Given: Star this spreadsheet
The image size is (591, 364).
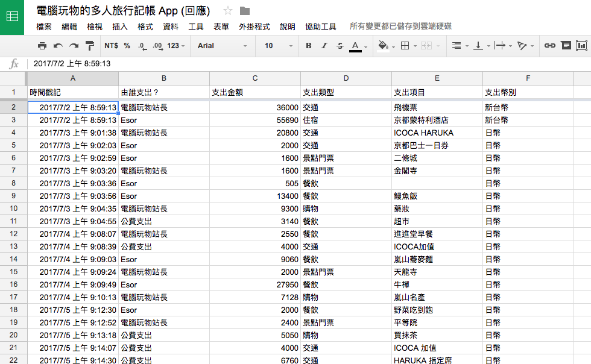Looking at the screenshot, I should (x=228, y=11).
